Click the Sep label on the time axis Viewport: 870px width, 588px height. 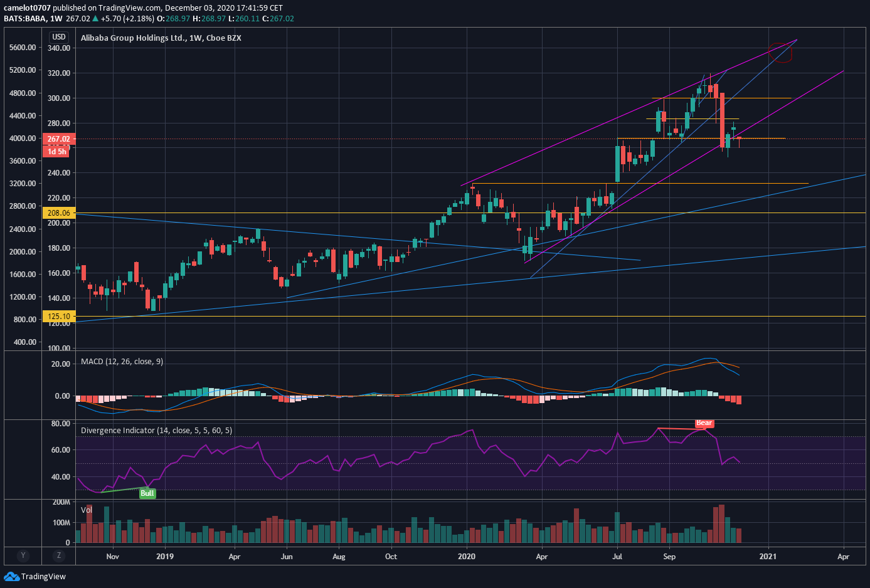[x=669, y=557]
